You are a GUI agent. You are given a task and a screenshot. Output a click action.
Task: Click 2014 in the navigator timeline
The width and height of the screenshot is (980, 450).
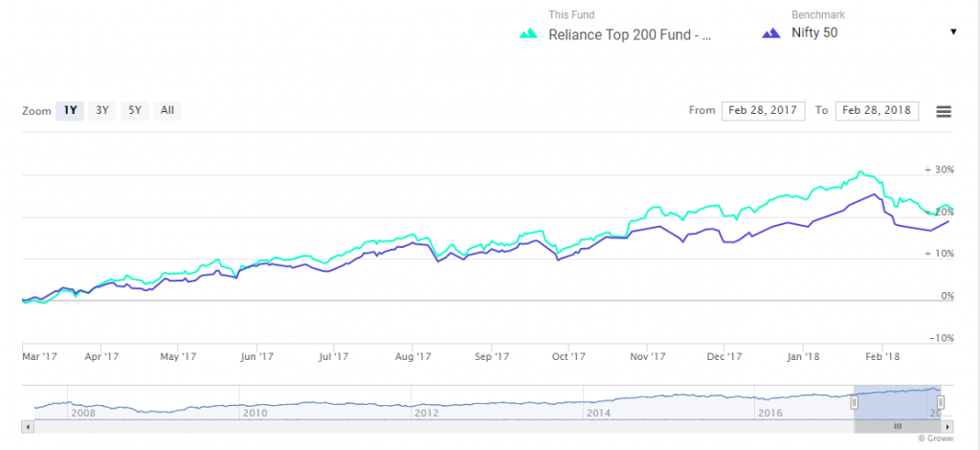[x=598, y=413]
